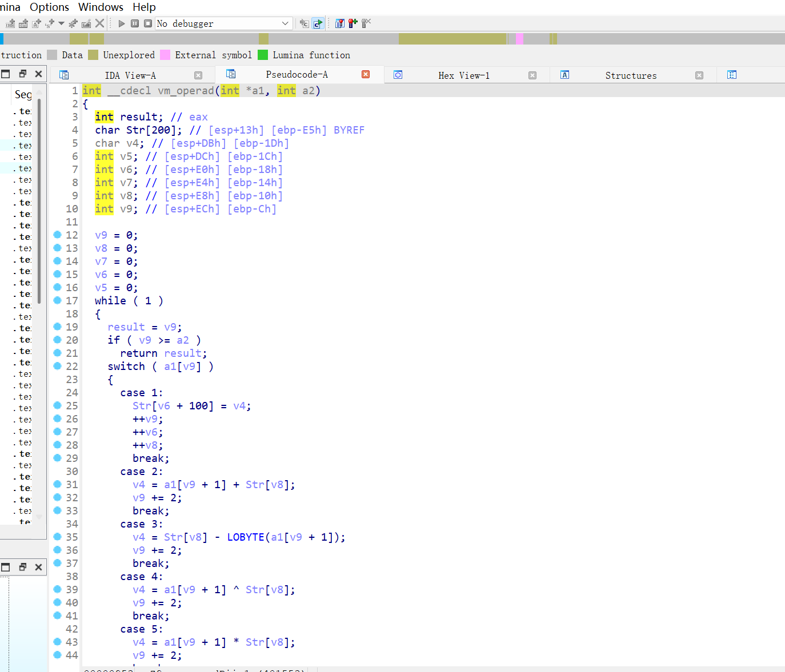Click the Structures tab icon
Screen dimensions: 785x672
tap(565, 75)
